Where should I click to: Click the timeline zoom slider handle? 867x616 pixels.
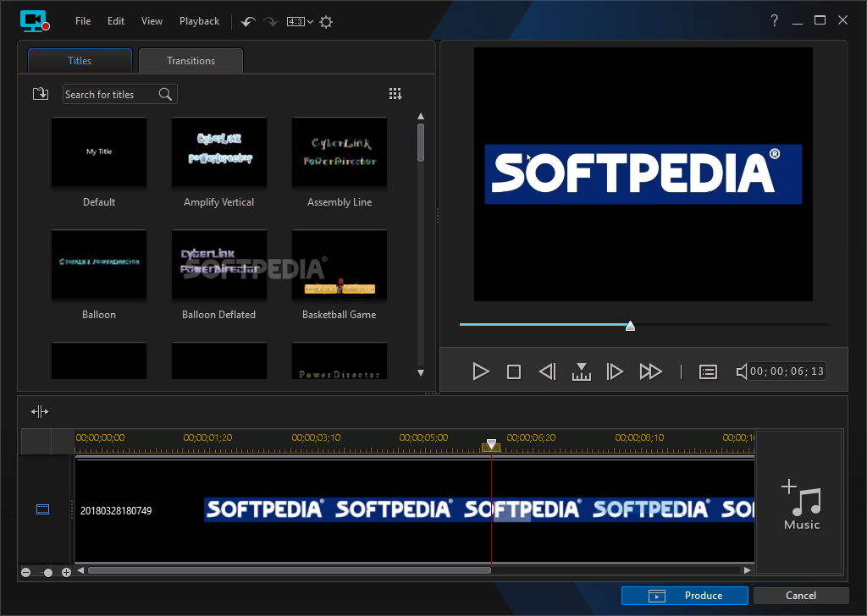[48, 572]
